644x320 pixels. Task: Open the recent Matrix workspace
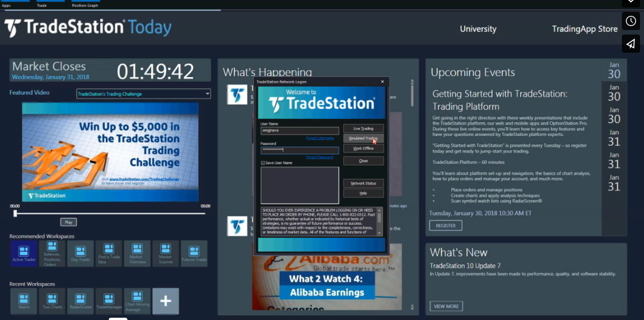click(24, 301)
